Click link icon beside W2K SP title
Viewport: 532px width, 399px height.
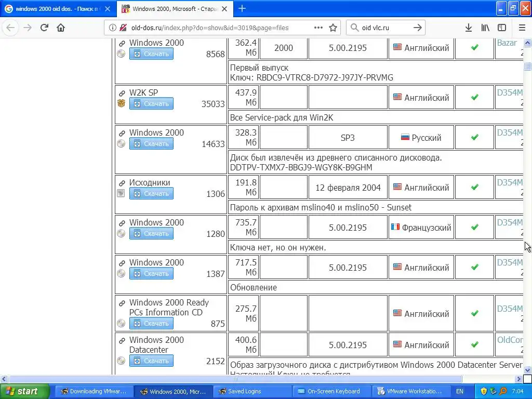coord(122,93)
